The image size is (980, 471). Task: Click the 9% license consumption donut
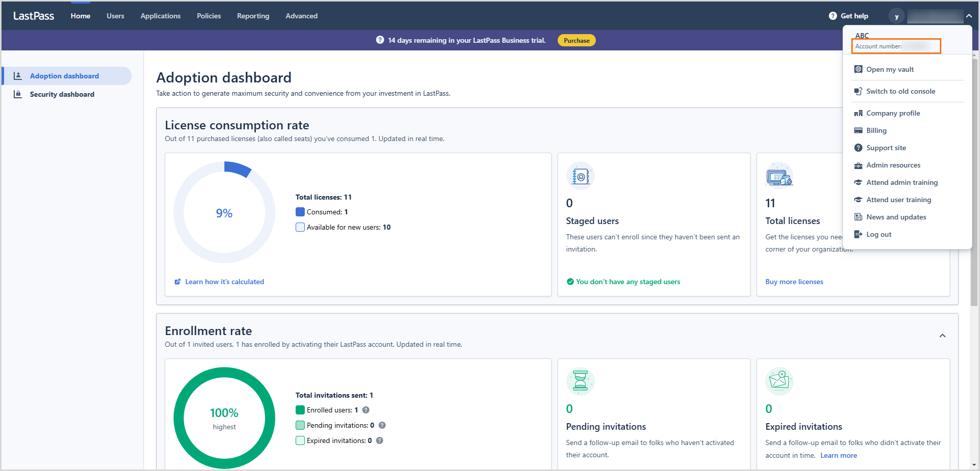point(224,212)
